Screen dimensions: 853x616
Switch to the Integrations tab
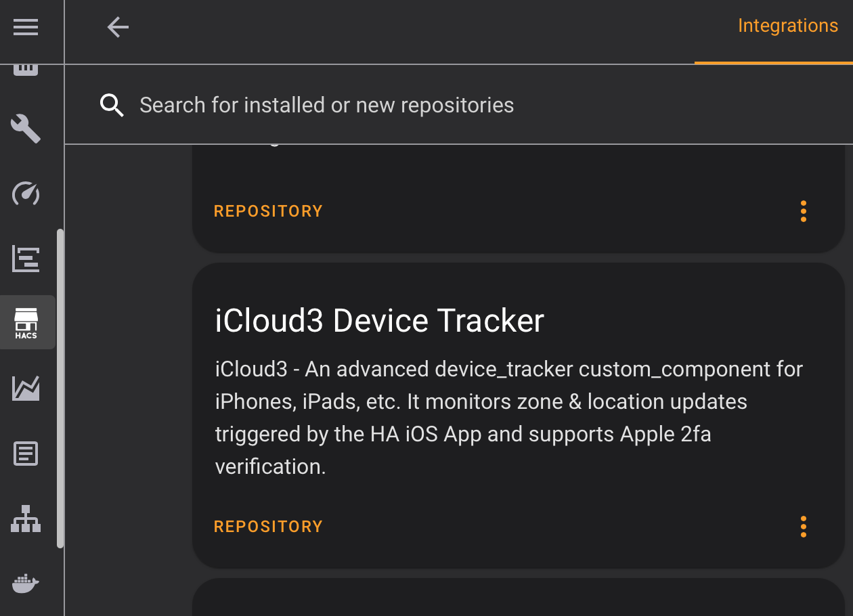[788, 26]
